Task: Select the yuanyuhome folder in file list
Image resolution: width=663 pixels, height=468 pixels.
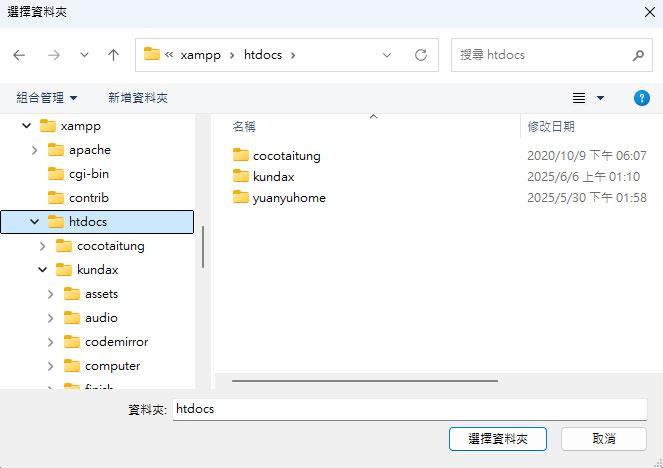Action: pos(289,197)
